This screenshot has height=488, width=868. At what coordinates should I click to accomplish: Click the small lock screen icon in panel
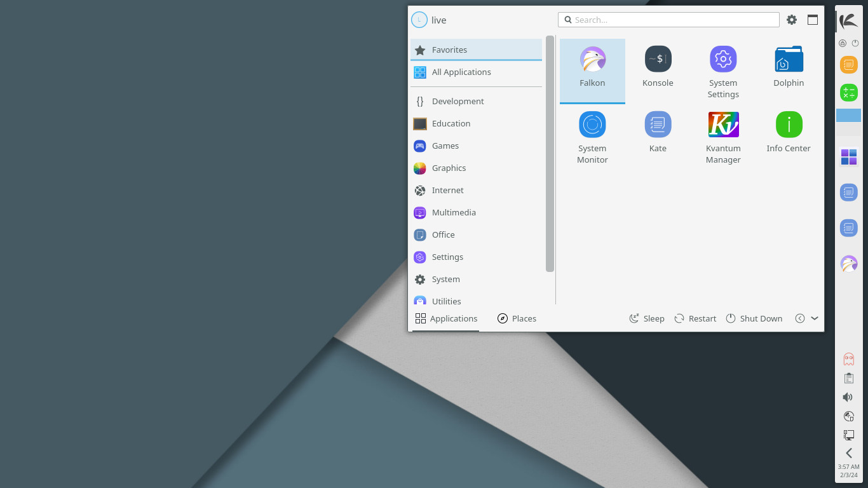point(843,43)
